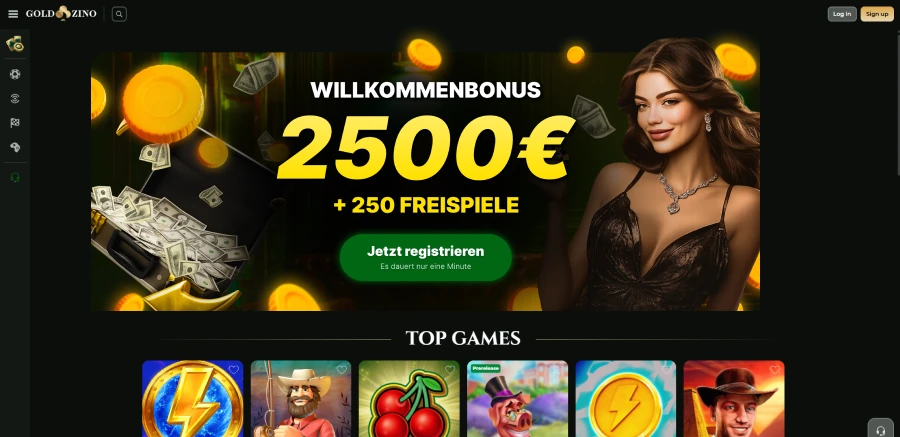Toggle favorite on blue lightning coin game
900x437 pixels.
(666, 370)
